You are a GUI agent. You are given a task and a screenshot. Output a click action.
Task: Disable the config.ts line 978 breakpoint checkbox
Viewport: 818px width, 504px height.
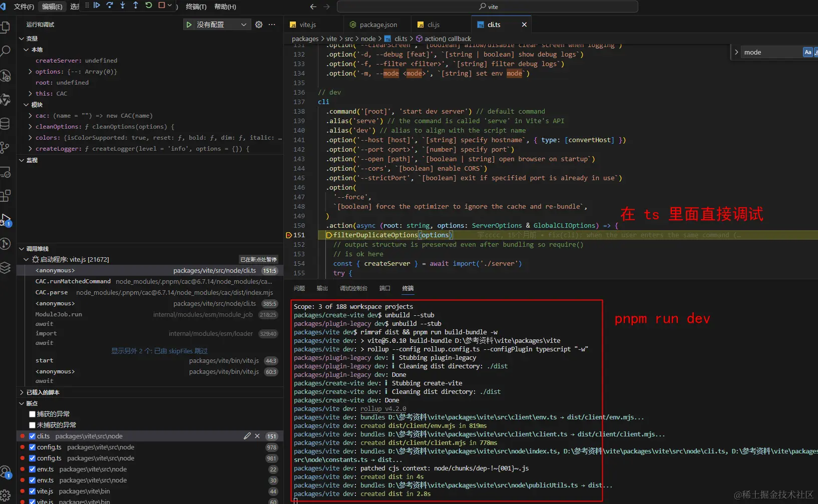[x=32, y=447]
